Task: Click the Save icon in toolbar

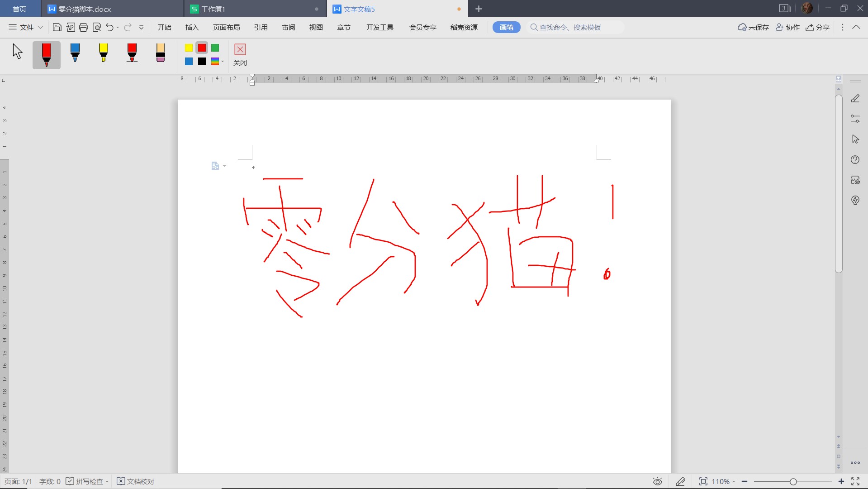Action: [x=57, y=28]
